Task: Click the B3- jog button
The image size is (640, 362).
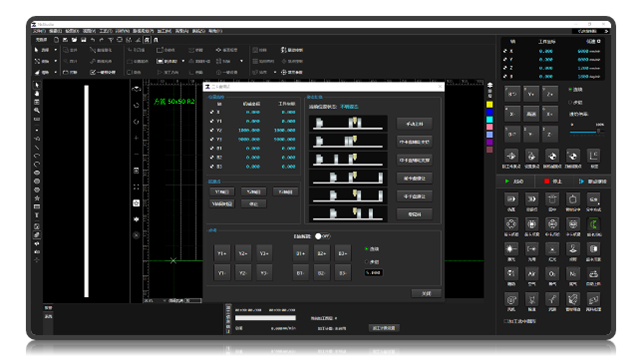Action: [342, 273]
